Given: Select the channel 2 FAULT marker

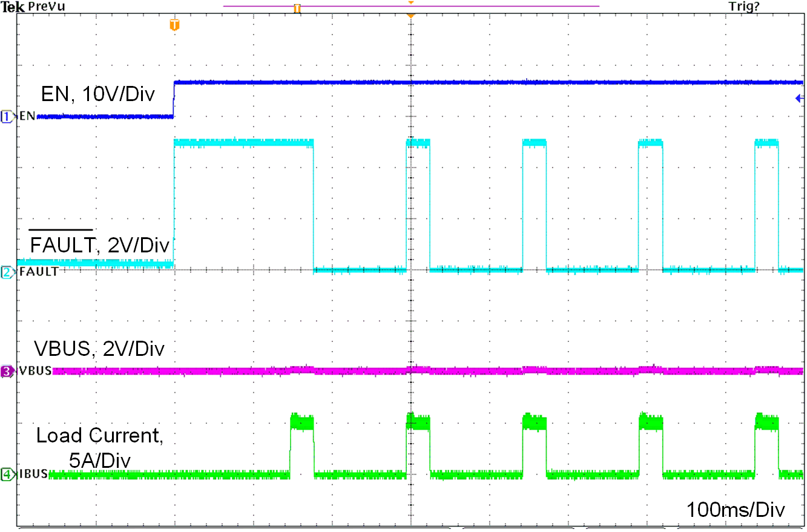Looking at the screenshot, I should tap(6, 271).
